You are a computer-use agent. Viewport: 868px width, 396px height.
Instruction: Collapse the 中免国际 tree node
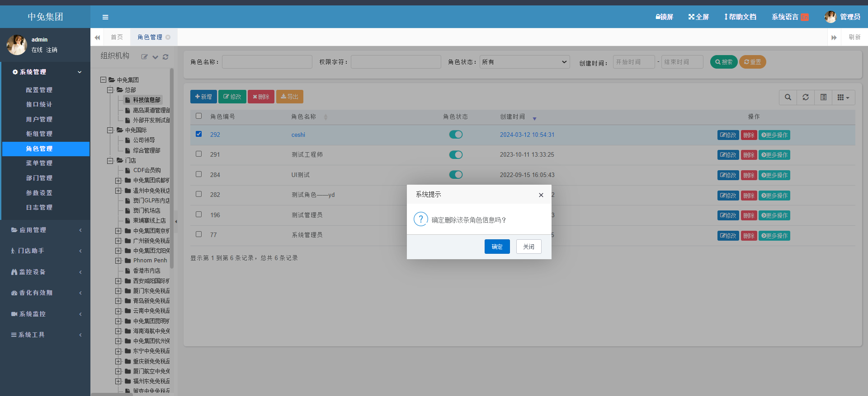[110, 130]
